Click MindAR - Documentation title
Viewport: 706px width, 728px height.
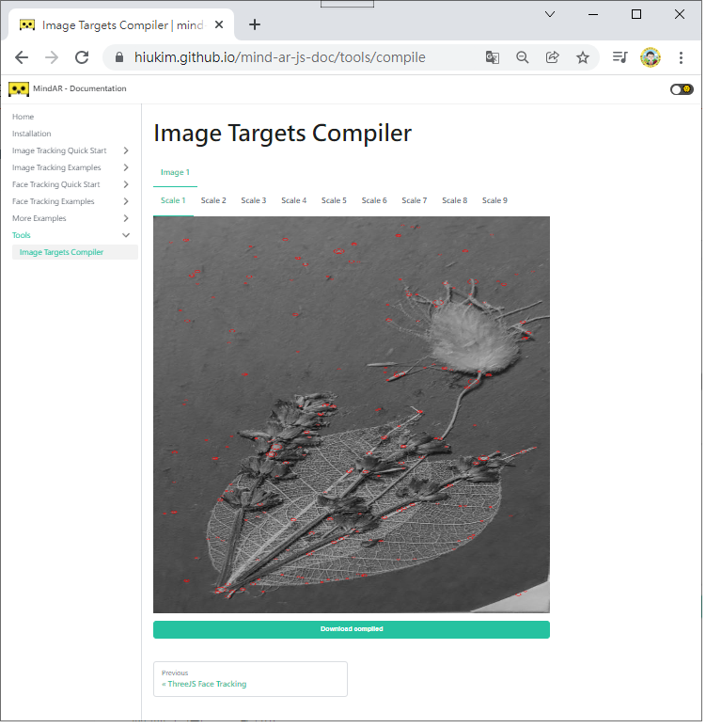point(79,88)
